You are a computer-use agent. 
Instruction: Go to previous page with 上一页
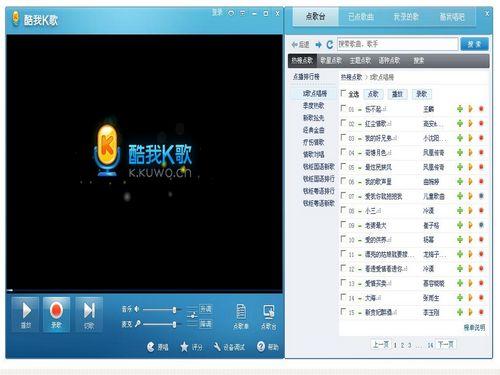380,344
